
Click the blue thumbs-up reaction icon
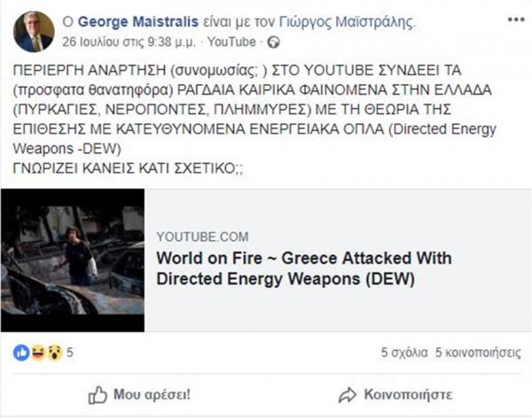point(21,353)
